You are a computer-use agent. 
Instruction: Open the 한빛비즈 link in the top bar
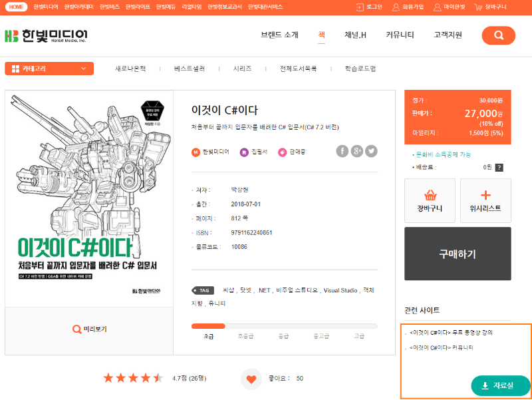pos(110,7)
